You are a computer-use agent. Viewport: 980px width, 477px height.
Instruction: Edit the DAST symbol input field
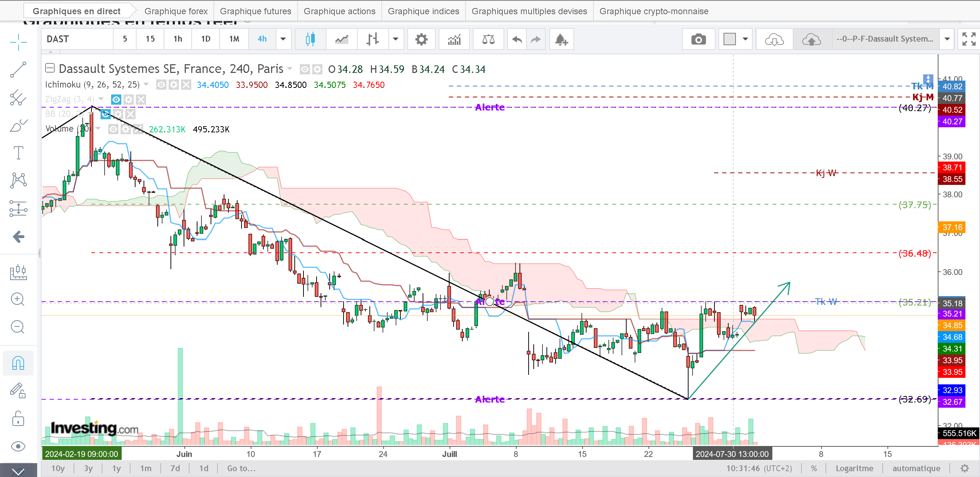pyautogui.click(x=77, y=39)
